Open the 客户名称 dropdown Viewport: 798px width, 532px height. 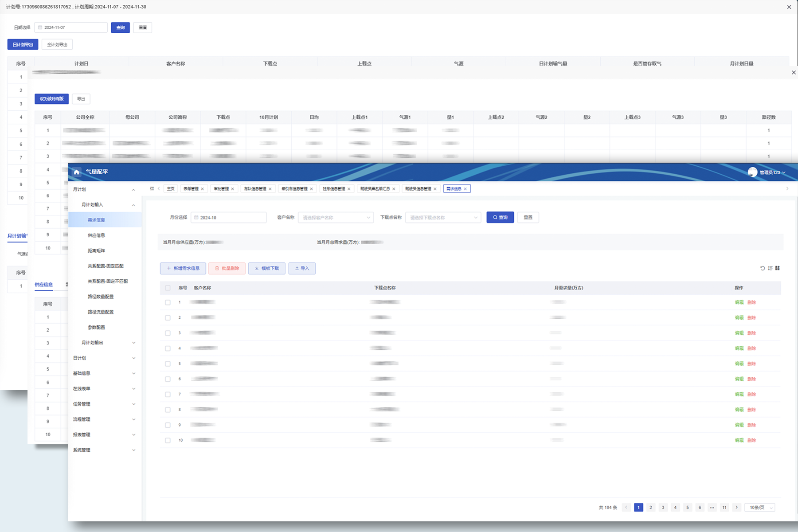coord(336,218)
